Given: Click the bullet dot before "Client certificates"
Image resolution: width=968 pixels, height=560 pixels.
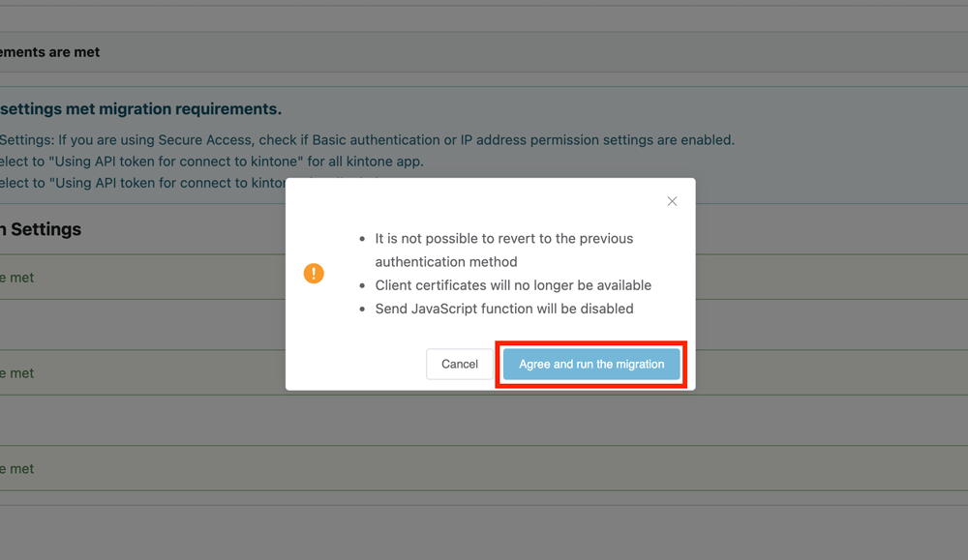Looking at the screenshot, I should 362,286.
